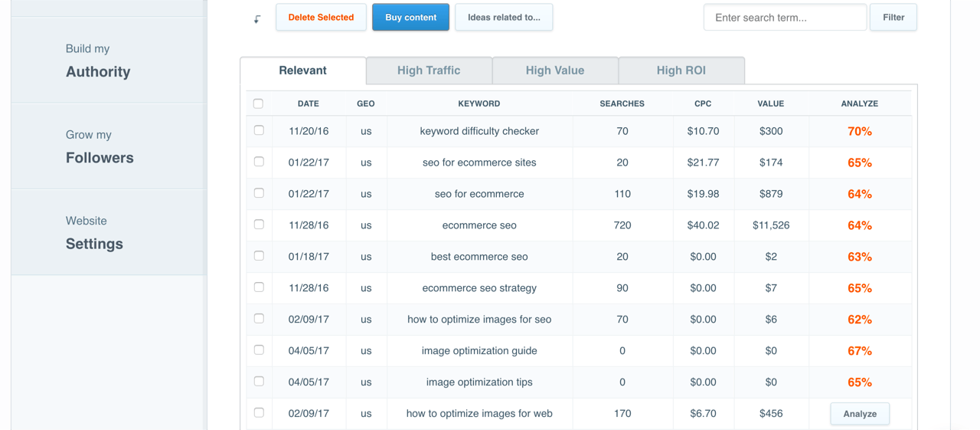980x430 pixels.
Task: Click keyword text 'keyword difficulty checker'
Action: pos(479,131)
